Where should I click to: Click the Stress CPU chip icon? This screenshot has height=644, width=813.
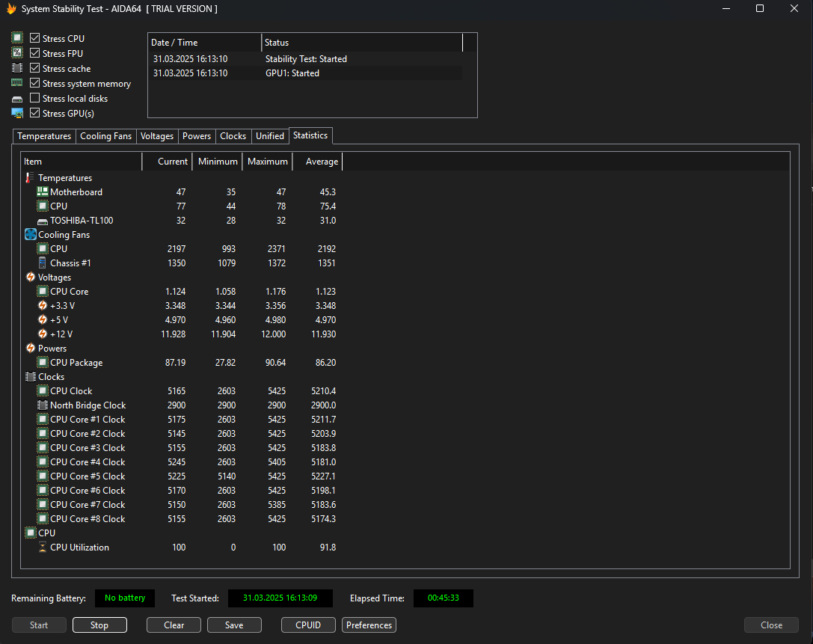[17, 38]
